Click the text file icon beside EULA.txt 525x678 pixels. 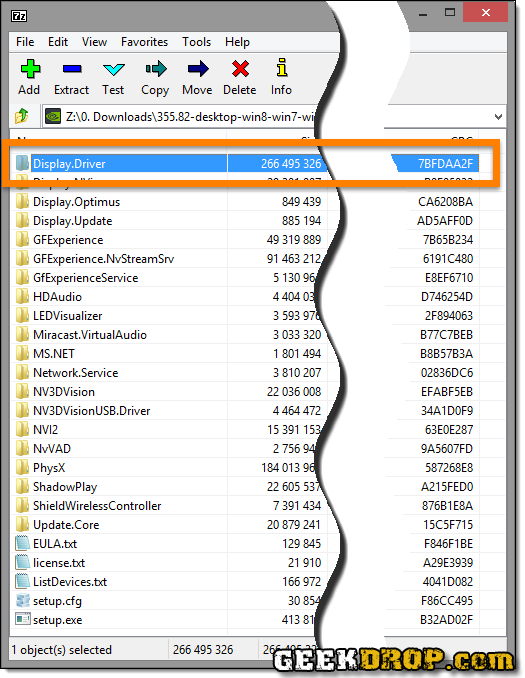click(22, 544)
